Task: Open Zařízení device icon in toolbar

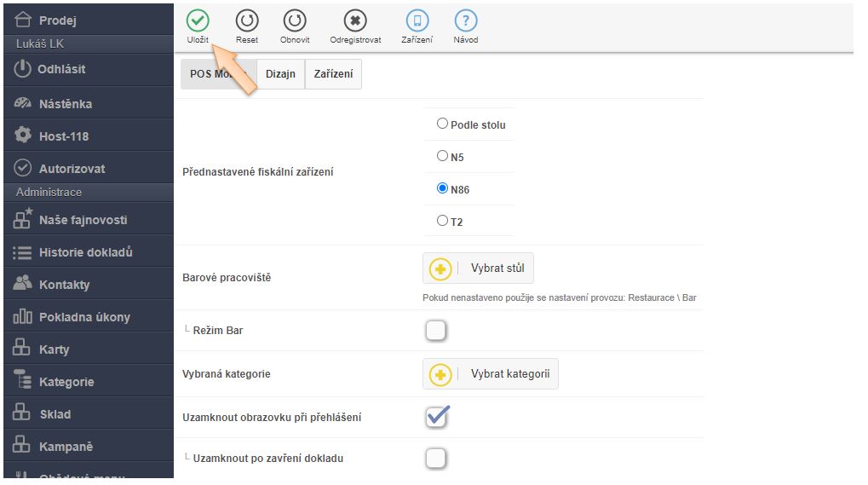Action: [x=417, y=21]
